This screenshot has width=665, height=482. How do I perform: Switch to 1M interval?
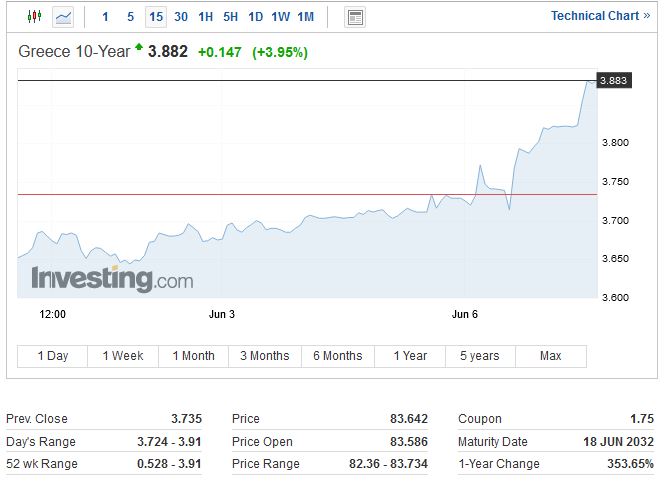point(306,17)
